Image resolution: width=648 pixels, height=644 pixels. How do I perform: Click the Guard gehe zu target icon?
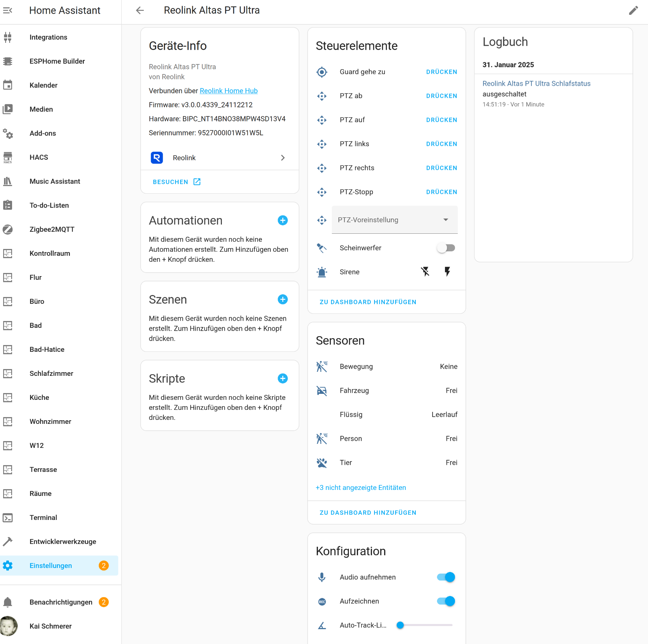322,72
